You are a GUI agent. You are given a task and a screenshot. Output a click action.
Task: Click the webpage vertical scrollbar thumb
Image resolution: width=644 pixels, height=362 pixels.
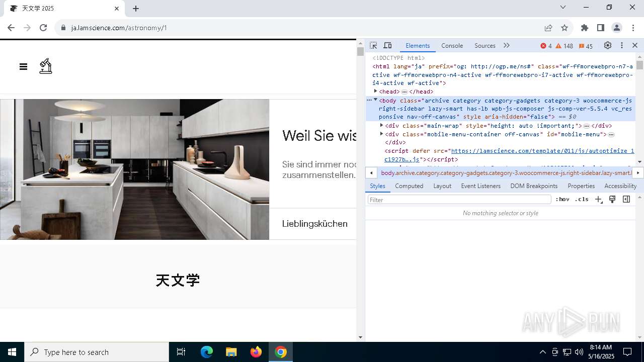click(x=360, y=51)
